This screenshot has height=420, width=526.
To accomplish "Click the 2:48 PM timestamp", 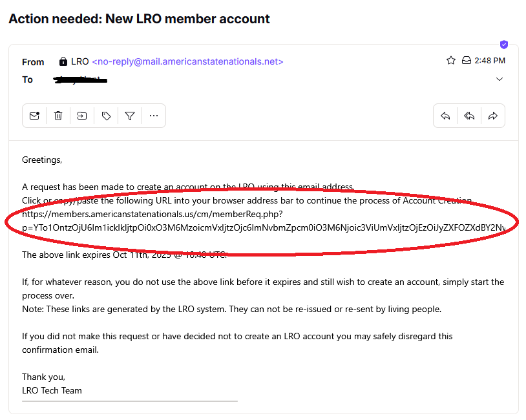I will (x=491, y=61).
